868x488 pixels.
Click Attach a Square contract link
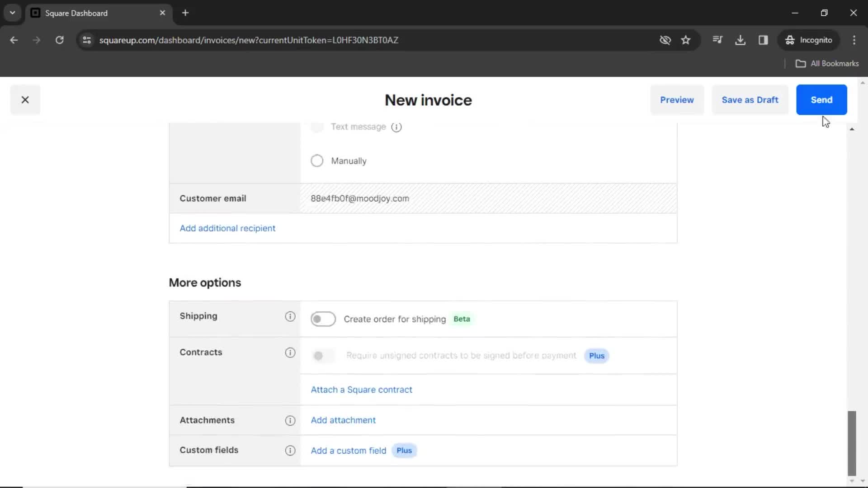point(361,389)
